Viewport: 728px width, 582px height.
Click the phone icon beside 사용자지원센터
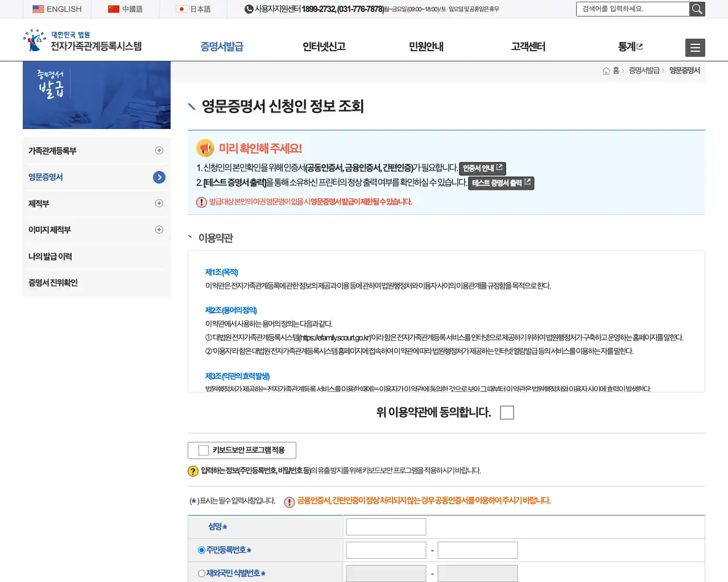(x=248, y=9)
